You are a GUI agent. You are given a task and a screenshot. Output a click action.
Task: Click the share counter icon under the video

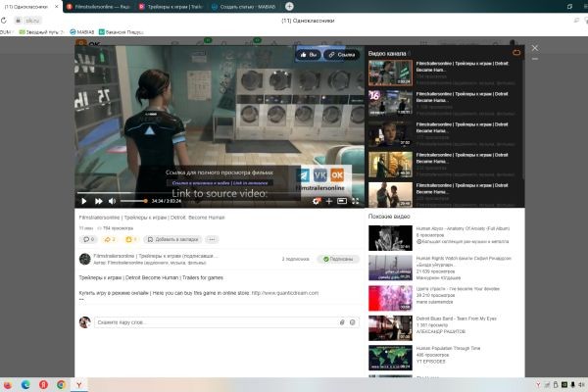pyautogui.click(x=110, y=239)
